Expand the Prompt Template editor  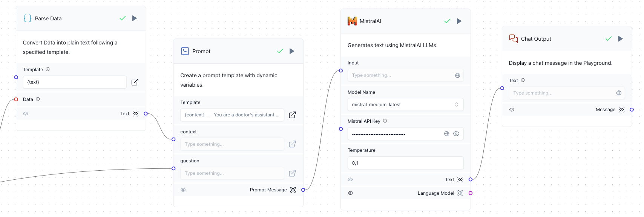[x=292, y=115]
